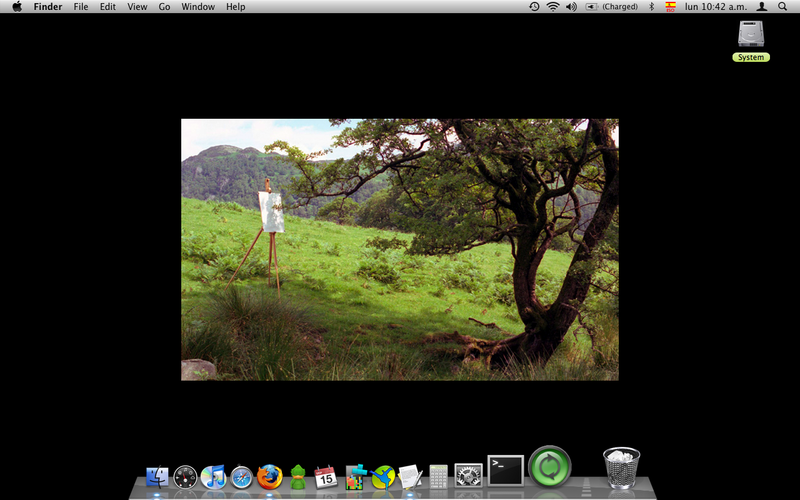Open the yellow-green globe app icon
Screen dimensions: 800x500
pos(383,477)
